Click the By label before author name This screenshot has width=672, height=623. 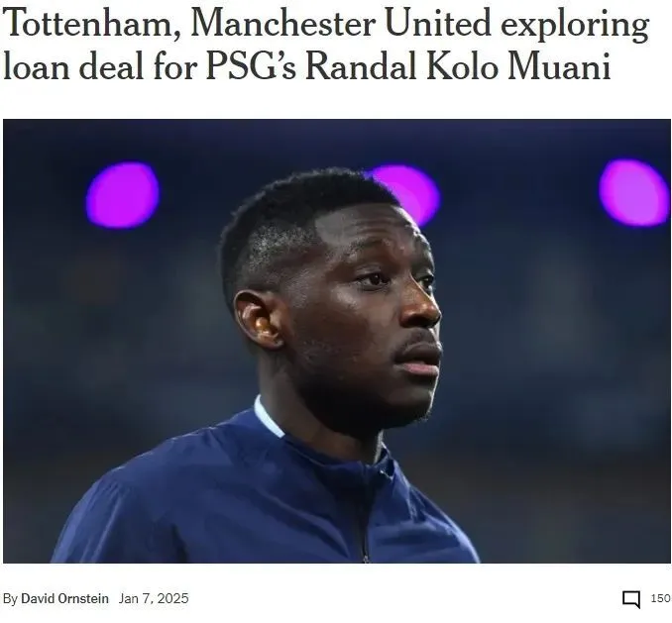point(10,598)
